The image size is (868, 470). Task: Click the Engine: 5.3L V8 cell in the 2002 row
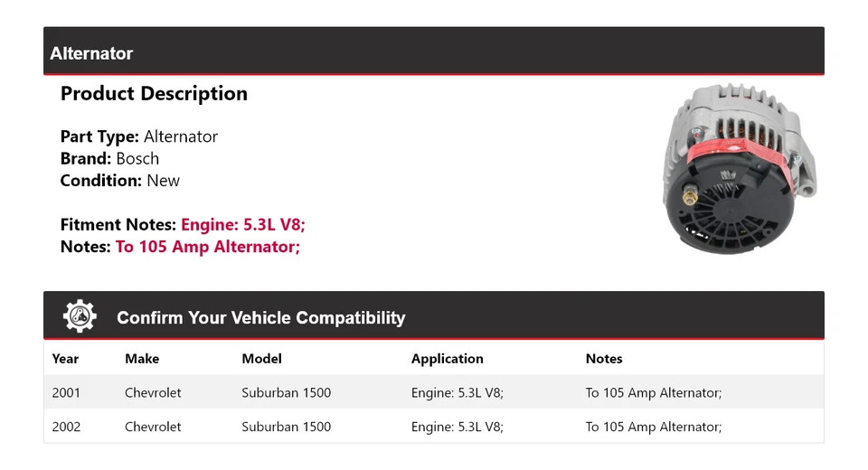coord(457,427)
